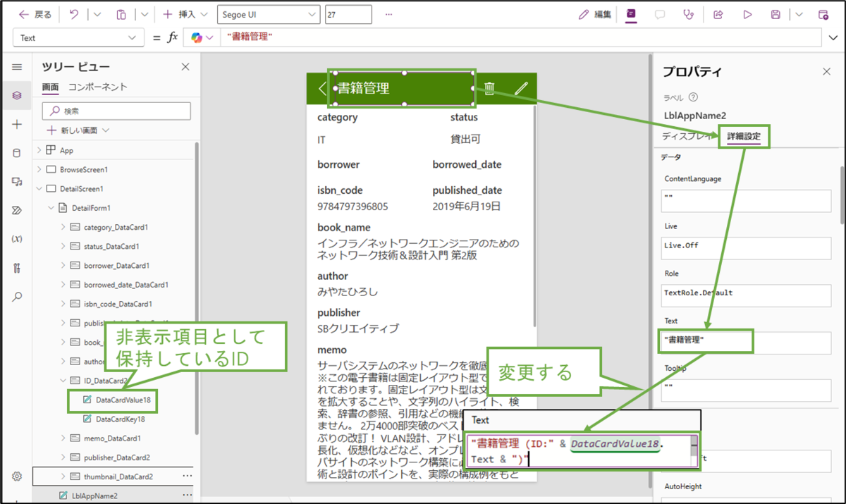The width and height of the screenshot is (846, 504).
Task: Click the undo icon in toolbar
Action: click(x=74, y=14)
